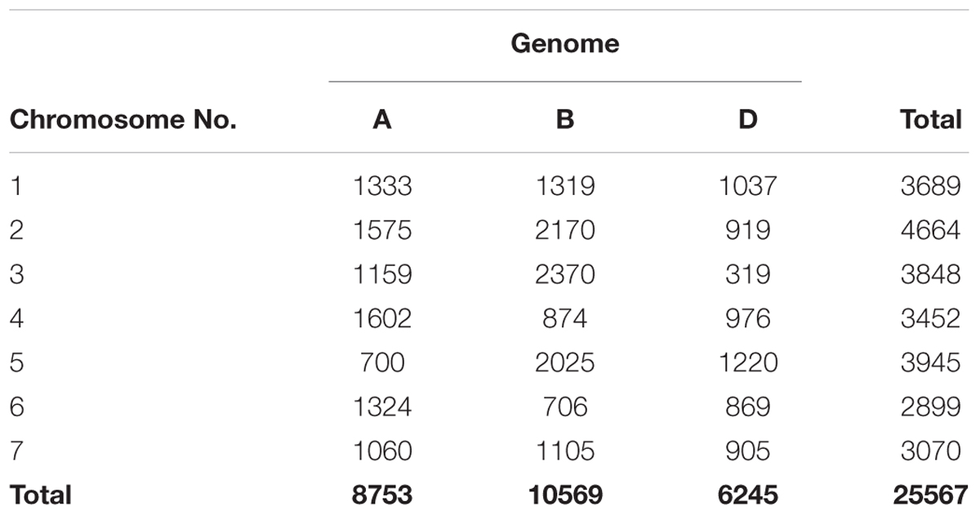This screenshot has height=515, width=980.
Task: Click the bold total 8753
Action: tap(382, 495)
